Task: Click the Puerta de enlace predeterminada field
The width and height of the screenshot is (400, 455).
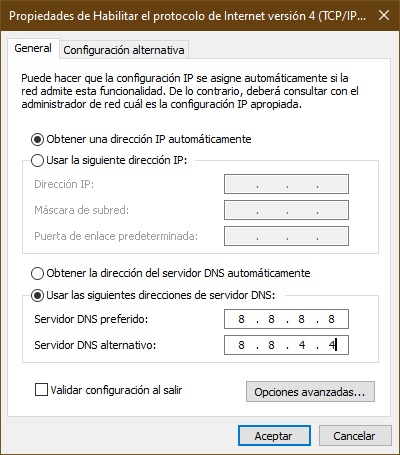Action: pyautogui.click(x=286, y=236)
